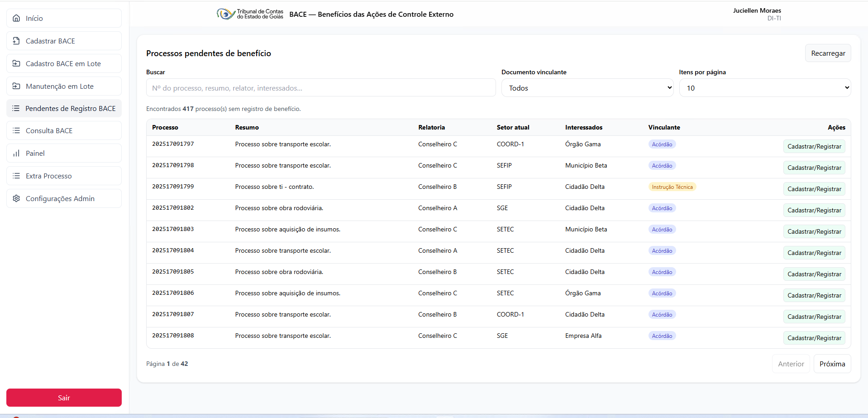Expand the Itens por página selector
Screen dimensions: 868x418
[764, 88]
